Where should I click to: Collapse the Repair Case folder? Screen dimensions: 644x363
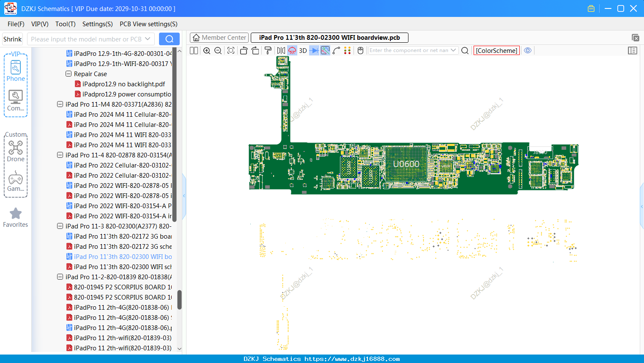(x=69, y=74)
